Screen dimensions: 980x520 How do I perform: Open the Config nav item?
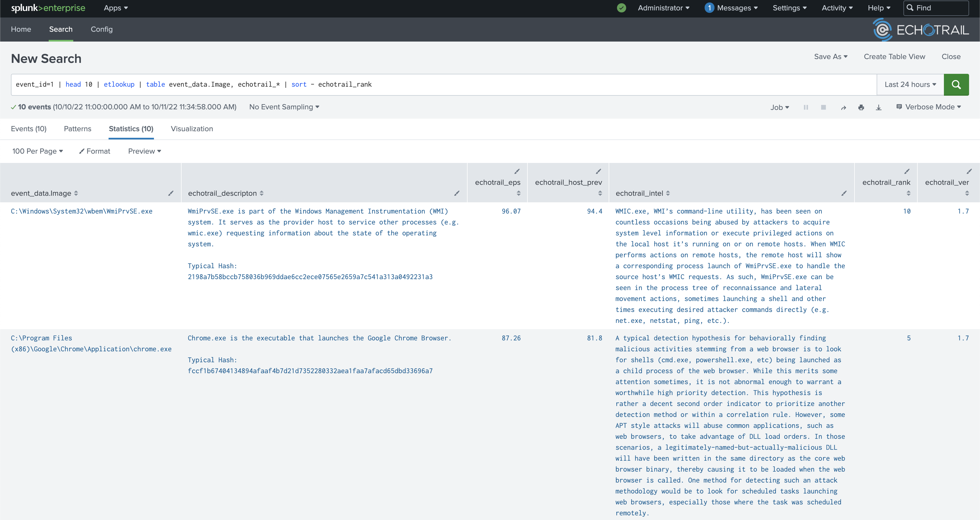(101, 29)
